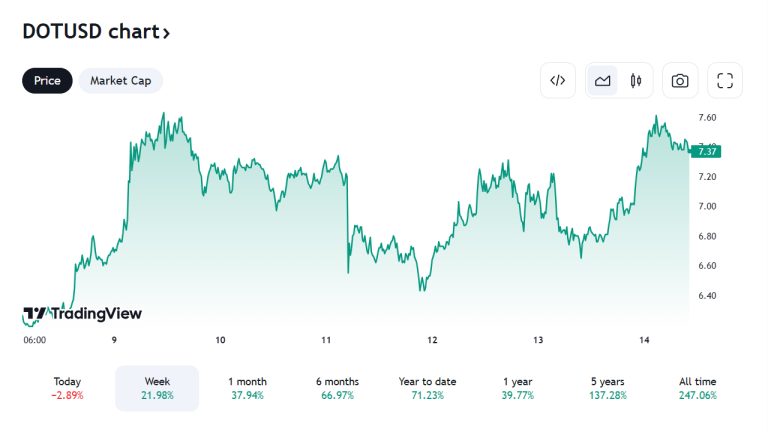Select the Today time range
This screenshot has height=432, width=768.
coord(67,388)
